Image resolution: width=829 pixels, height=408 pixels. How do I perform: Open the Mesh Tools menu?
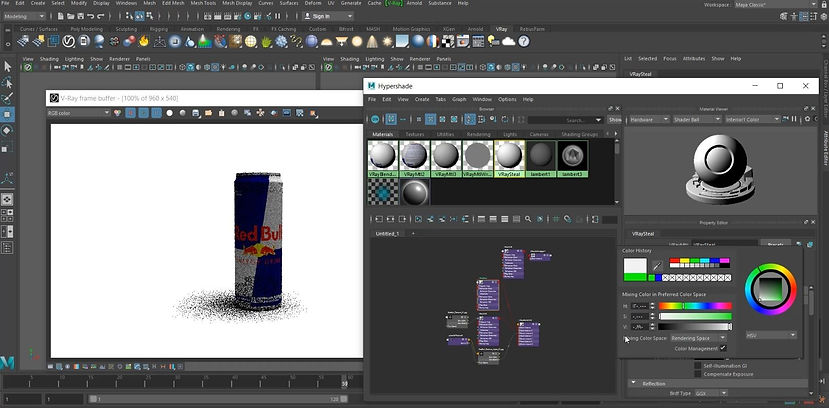[203, 3]
